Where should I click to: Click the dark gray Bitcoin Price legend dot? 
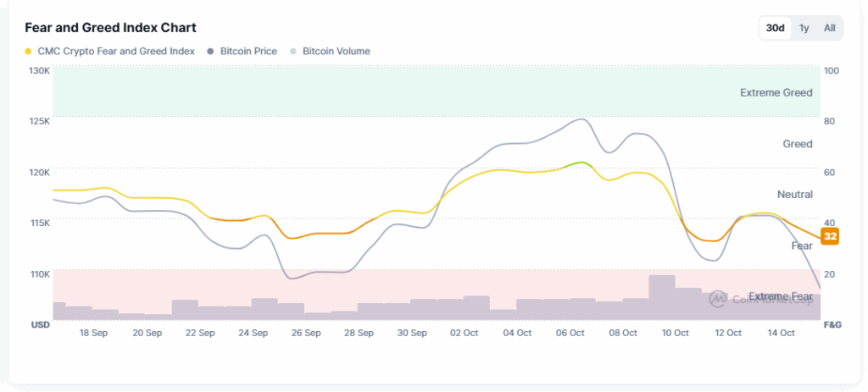[211, 51]
